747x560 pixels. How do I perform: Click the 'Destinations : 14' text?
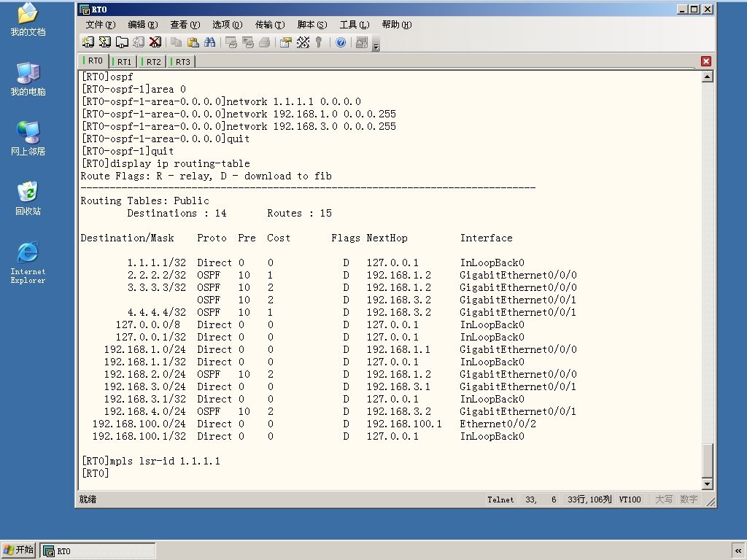pos(177,213)
